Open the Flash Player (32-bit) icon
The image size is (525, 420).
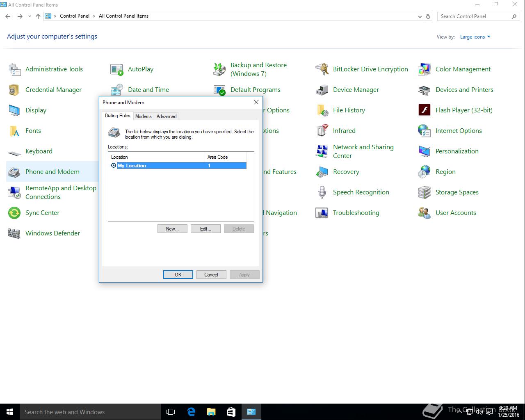point(425,110)
